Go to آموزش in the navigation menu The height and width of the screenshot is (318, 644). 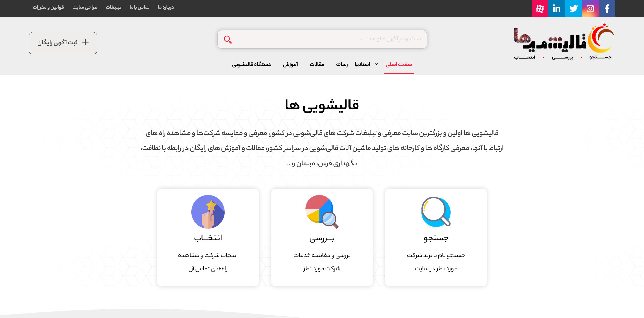click(x=290, y=65)
